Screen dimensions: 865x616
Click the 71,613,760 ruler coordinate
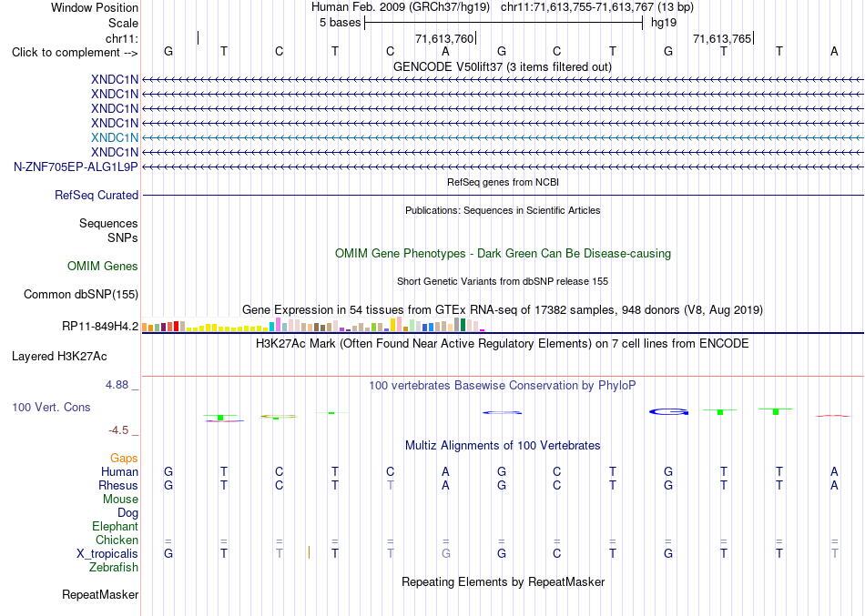pyautogui.click(x=444, y=38)
